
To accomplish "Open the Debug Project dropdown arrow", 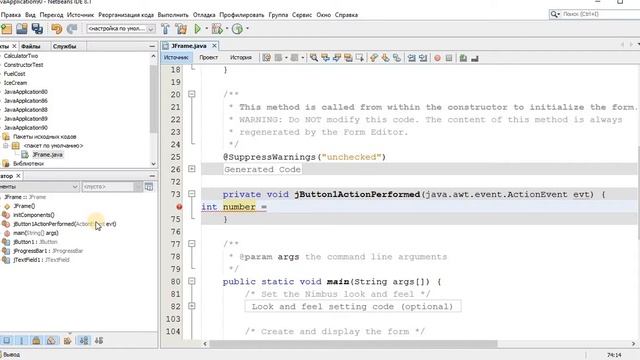I will pos(227,29).
